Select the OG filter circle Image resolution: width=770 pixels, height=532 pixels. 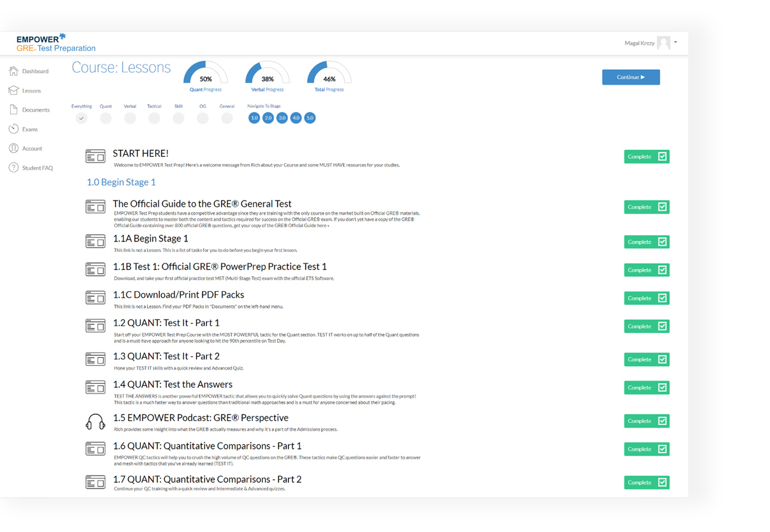coord(202,118)
